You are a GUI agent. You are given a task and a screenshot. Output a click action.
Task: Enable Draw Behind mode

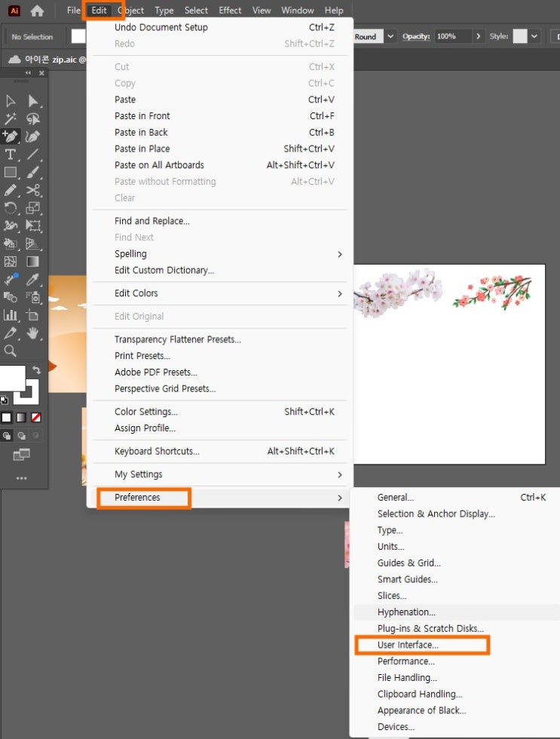(21, 436)
